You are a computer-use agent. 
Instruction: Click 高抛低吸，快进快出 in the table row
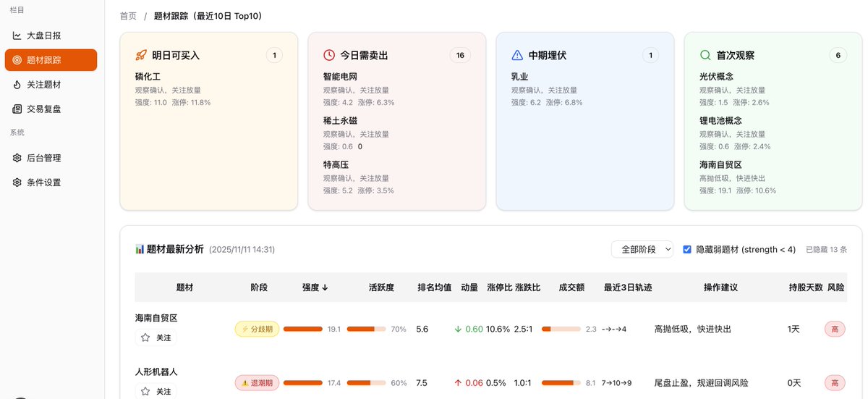tap(692, 329)
